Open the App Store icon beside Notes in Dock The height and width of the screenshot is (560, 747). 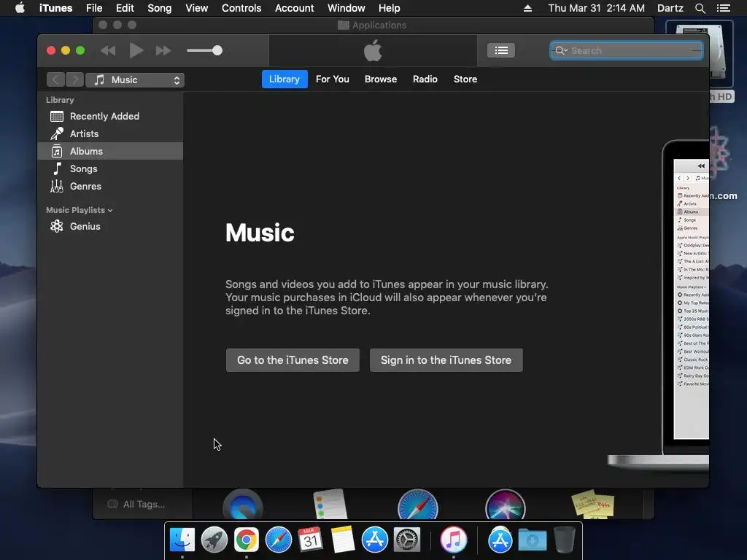pyautogui.click(x=375, y=540)
